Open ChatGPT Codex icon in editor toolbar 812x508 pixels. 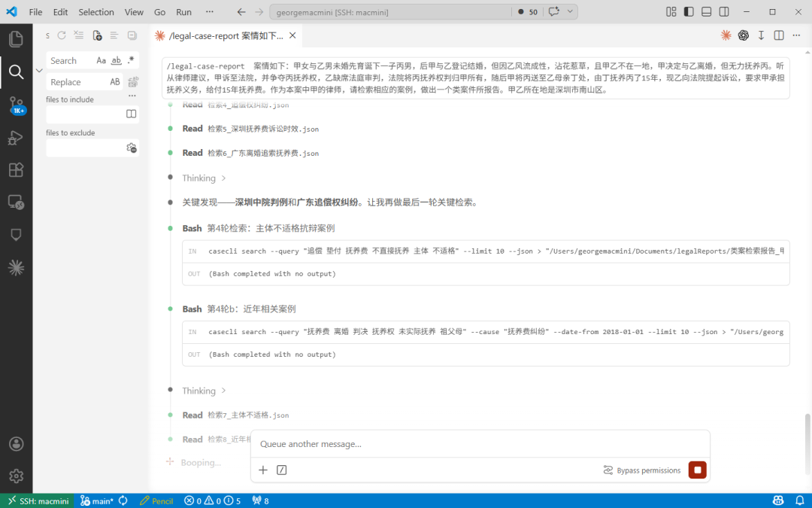(744, 35)
